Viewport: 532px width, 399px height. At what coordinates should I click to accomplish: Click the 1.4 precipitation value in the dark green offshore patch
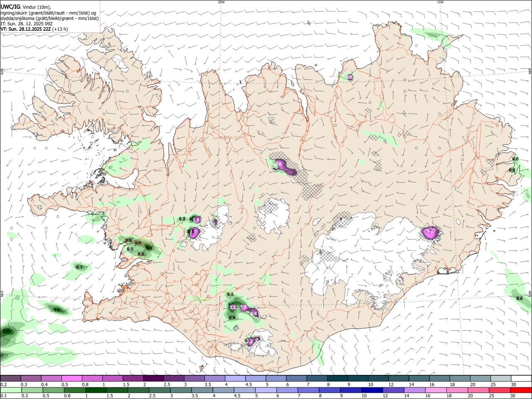pos(6,331)
